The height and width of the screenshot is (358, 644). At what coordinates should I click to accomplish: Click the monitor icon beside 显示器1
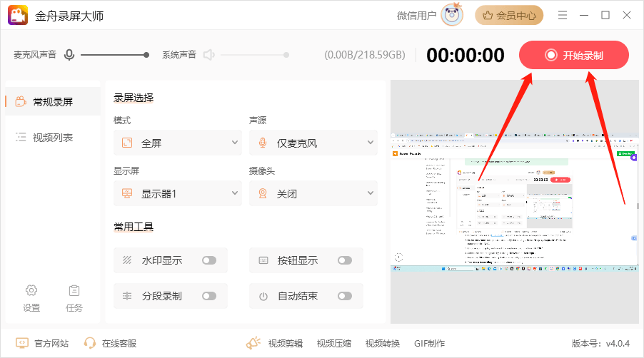click(127, 193)
